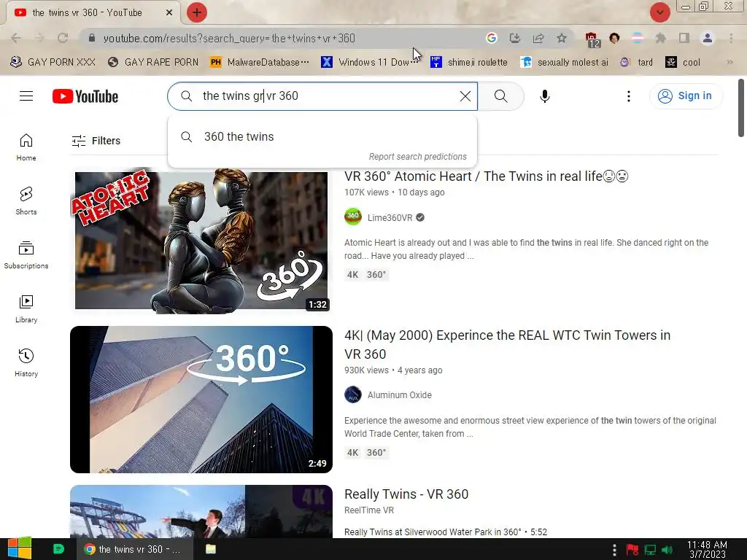Image resolution: width=747 pixels, height=560 pixels.
Task: Open Shorts from the sidebar
Action: 26,201
